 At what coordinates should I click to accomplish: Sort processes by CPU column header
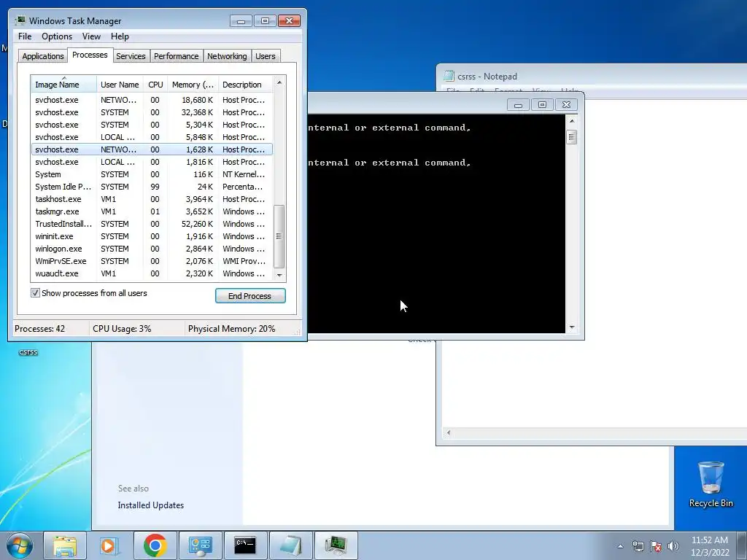pos(155,85)
